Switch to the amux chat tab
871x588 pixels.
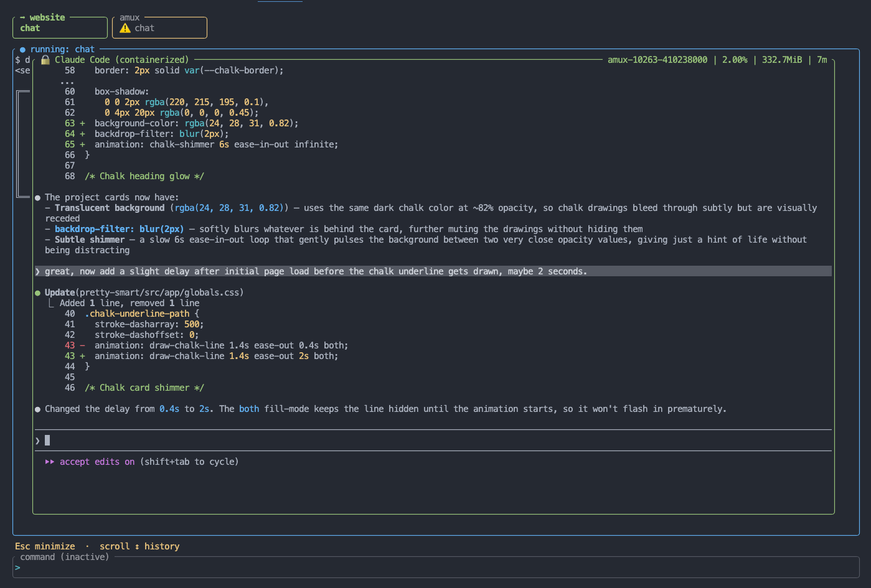[x=159, y=27]
